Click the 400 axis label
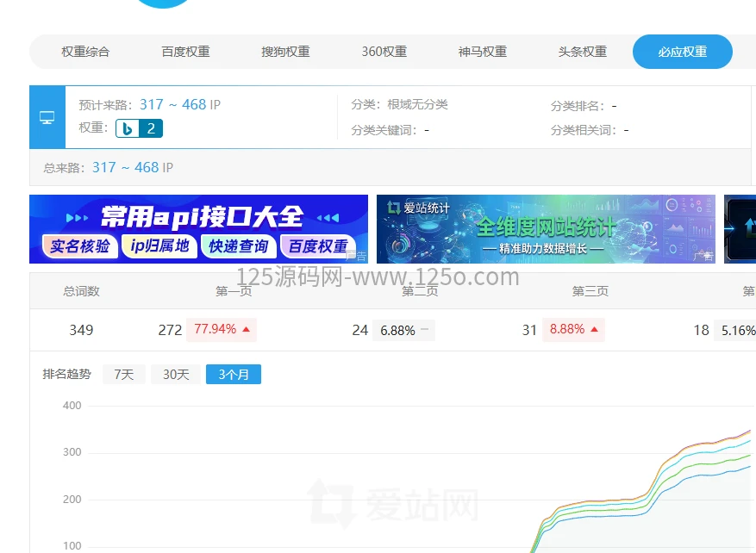756x553 pixels. (72, 406)
